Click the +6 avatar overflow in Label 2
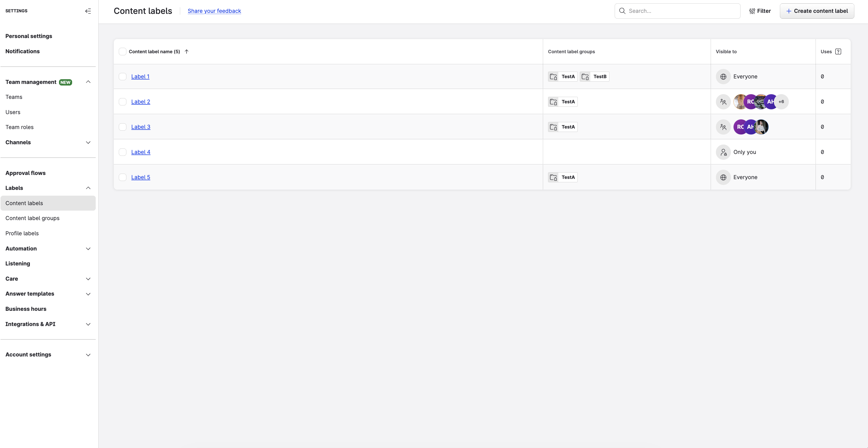868x448 pixels. [x=781, y=102]
